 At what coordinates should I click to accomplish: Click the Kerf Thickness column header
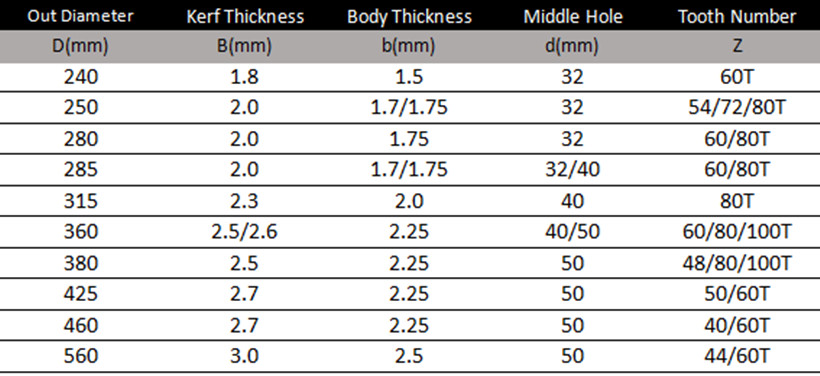click(245, 16)
